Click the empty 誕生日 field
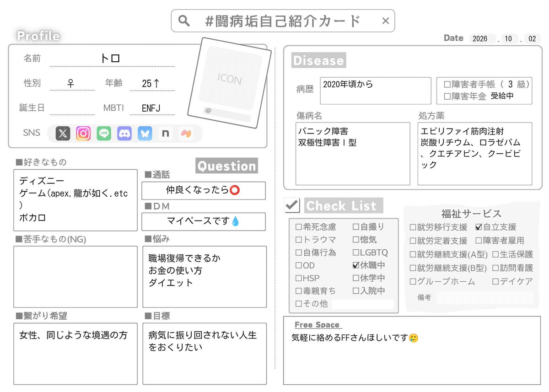The image size is (549, 392). [72, 108]
